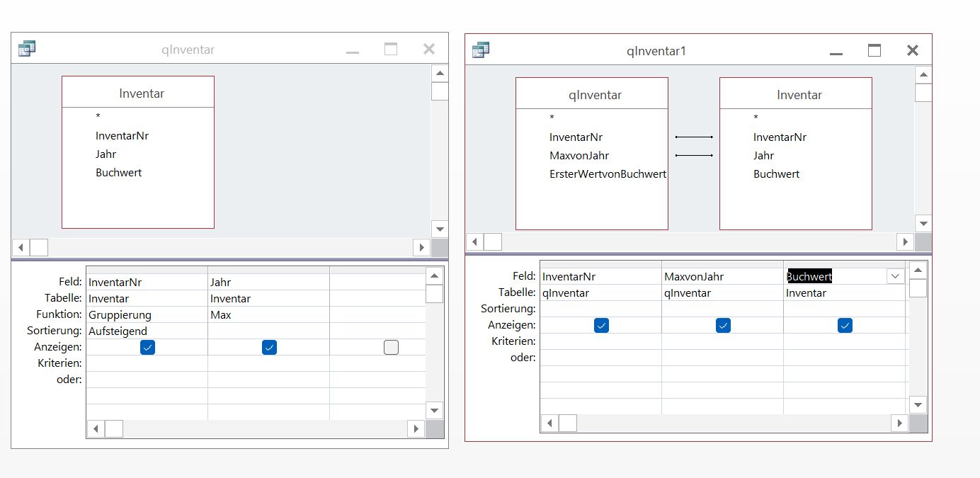
Task: Click qInventar table header in qInventar1 window
Action: point(592,94)
